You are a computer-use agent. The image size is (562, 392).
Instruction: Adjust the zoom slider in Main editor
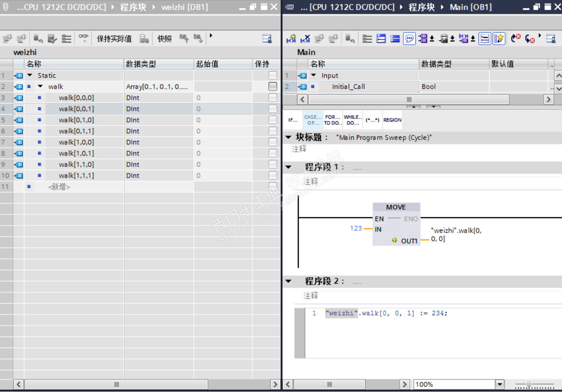(529, 385)
